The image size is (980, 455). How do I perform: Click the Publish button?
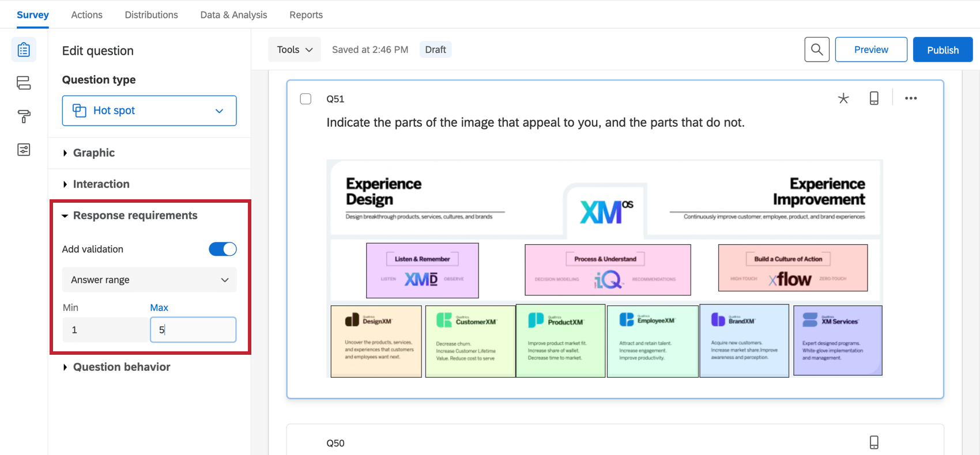click(943, 50)
